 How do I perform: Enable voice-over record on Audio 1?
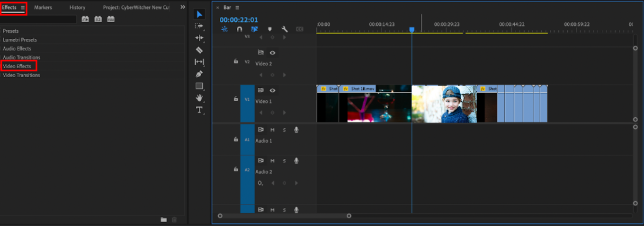pyautogui.click(x=296, y=130)
